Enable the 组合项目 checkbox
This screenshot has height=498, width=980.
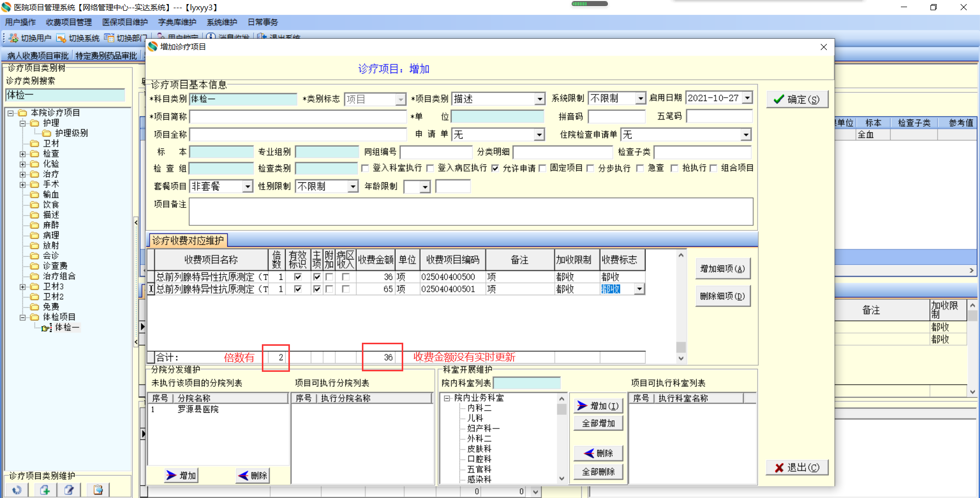[714, 168]
